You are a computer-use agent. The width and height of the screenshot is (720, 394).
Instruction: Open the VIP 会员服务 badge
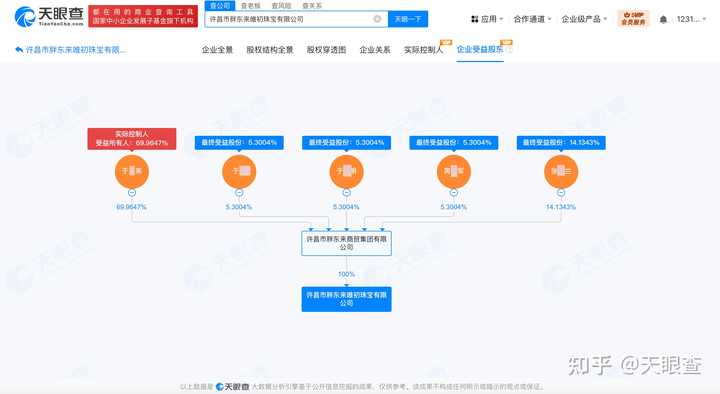click(x=633, y=18)
